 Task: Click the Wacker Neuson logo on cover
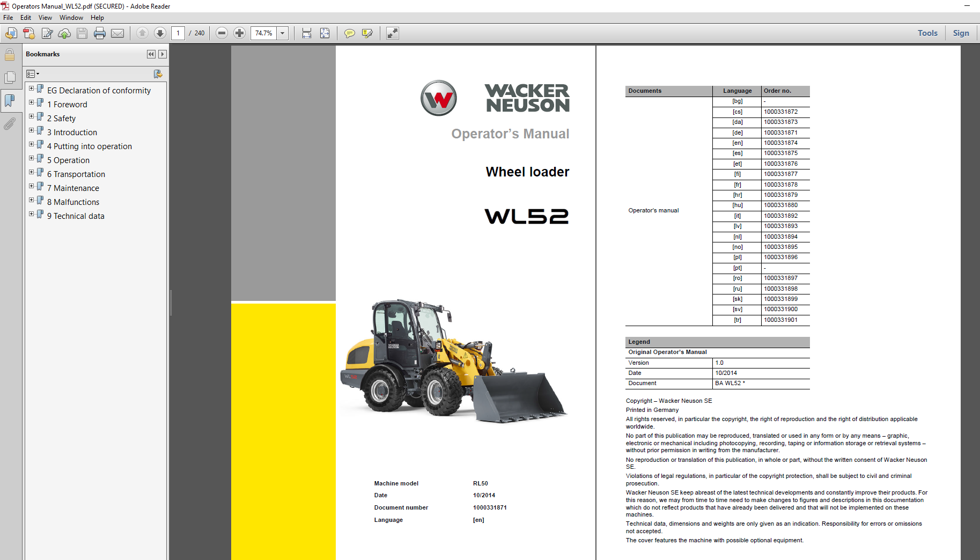pos(495,98)
